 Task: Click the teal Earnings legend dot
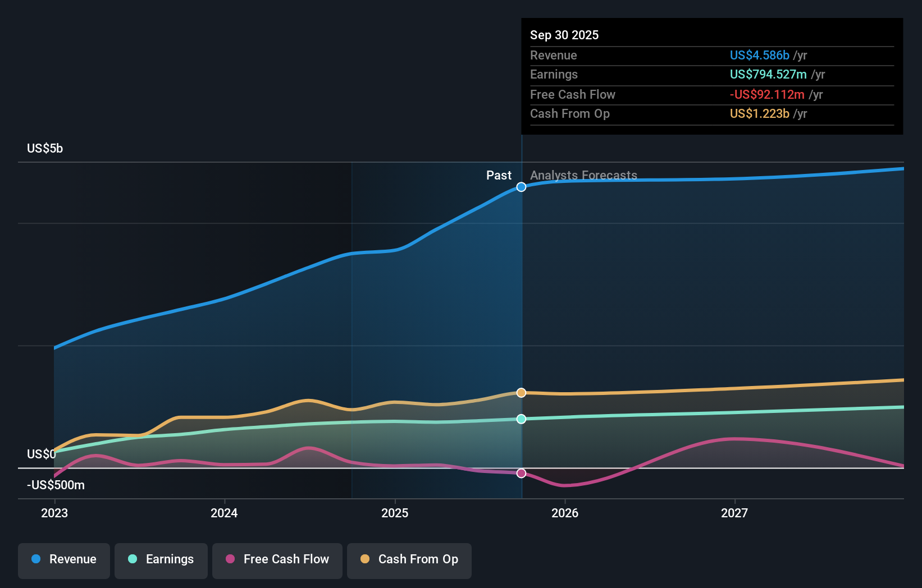pyautogui.click(x=133, y=559)
